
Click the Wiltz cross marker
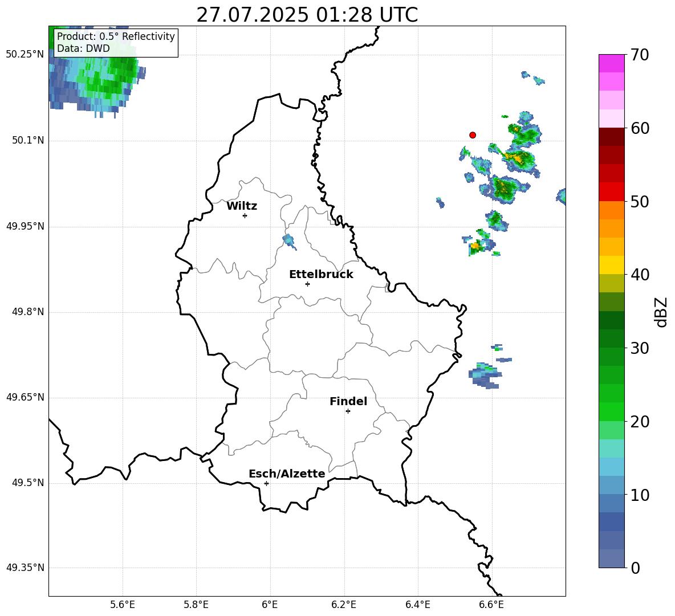coord(245,215)
